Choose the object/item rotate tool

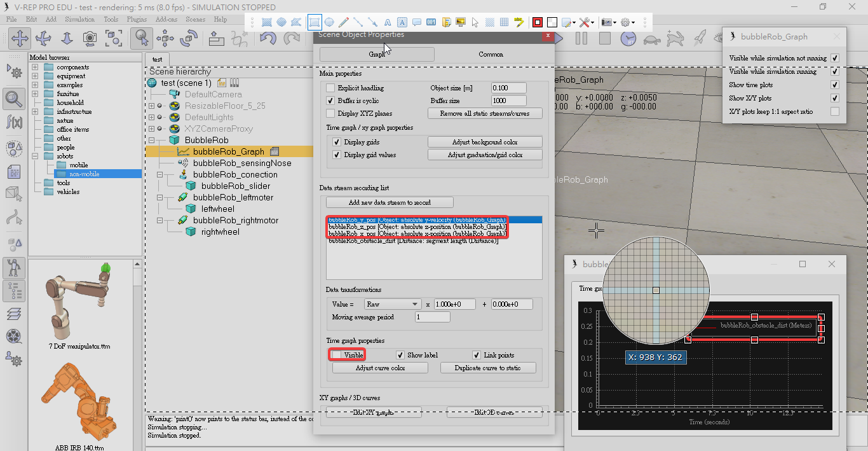tap(189, 38)
